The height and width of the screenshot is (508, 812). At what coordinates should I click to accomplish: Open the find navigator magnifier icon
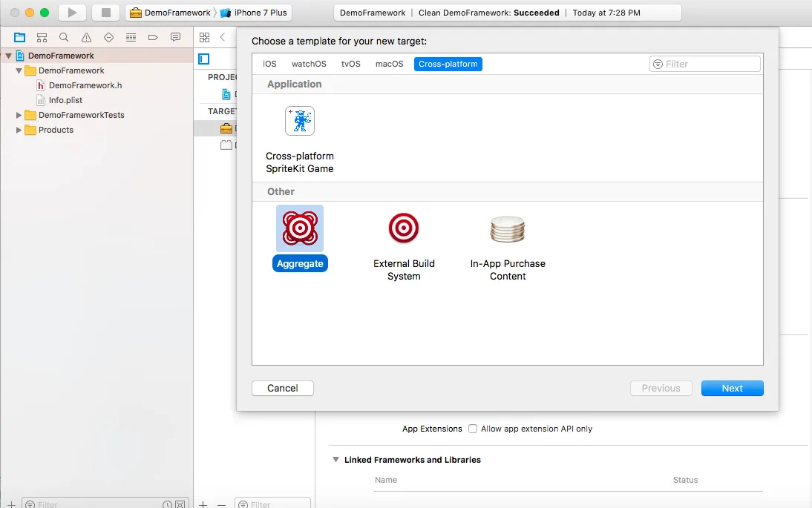click(64, 37)
